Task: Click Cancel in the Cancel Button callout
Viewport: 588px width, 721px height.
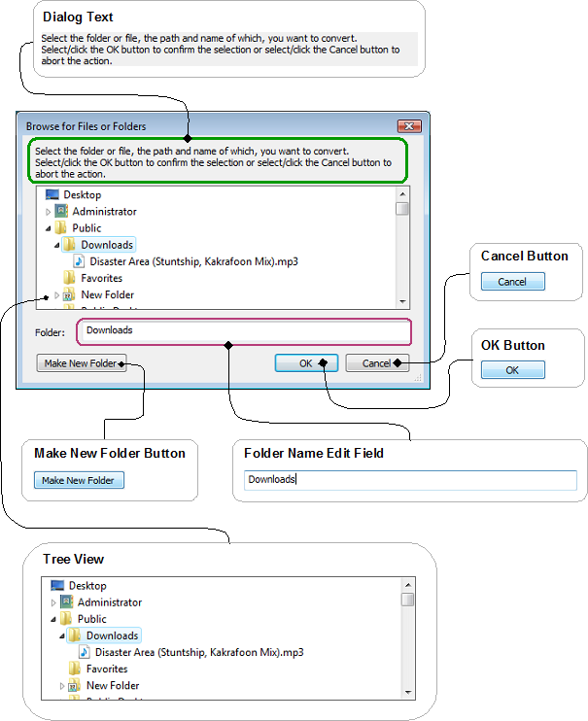Action: (x=512, y=282)
